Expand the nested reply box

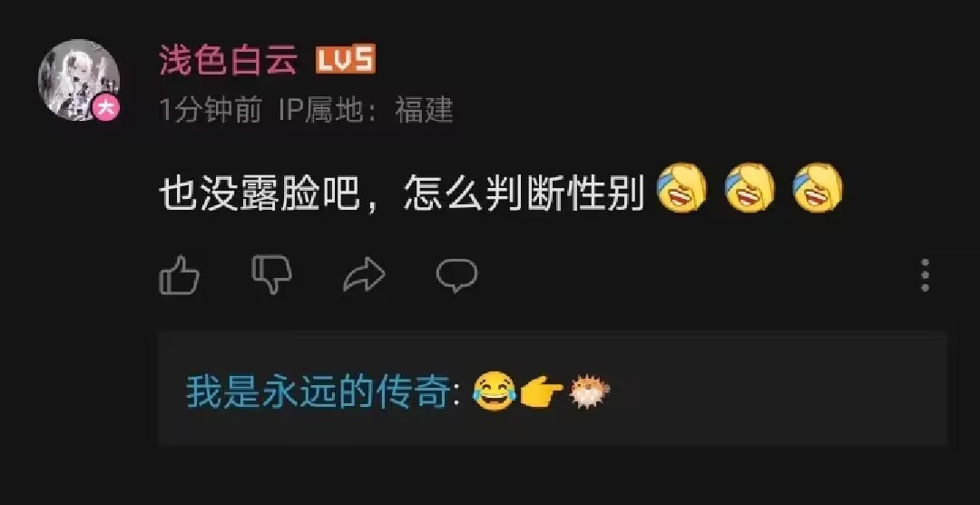pyautogui.click(x=553, y=389)
